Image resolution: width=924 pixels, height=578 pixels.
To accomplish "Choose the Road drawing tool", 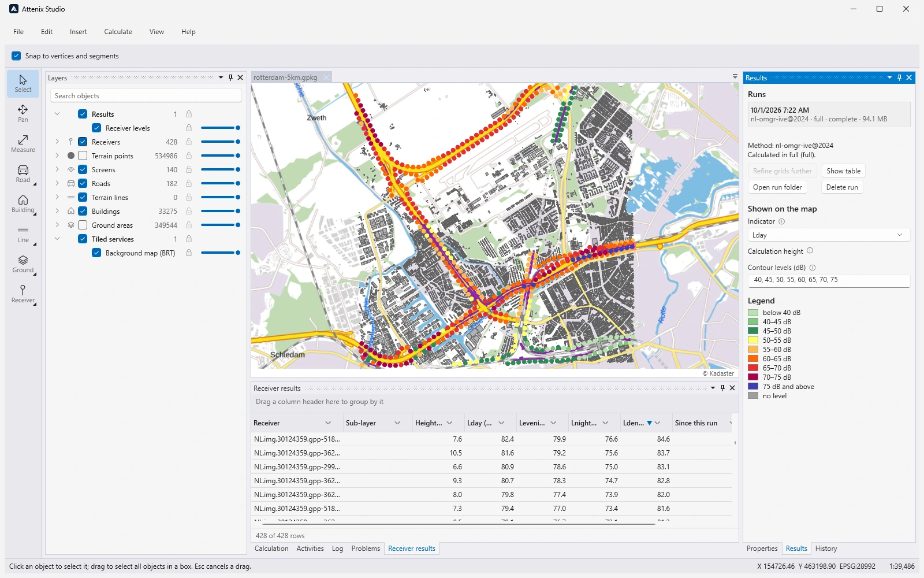I will click(x=23, y=174).
